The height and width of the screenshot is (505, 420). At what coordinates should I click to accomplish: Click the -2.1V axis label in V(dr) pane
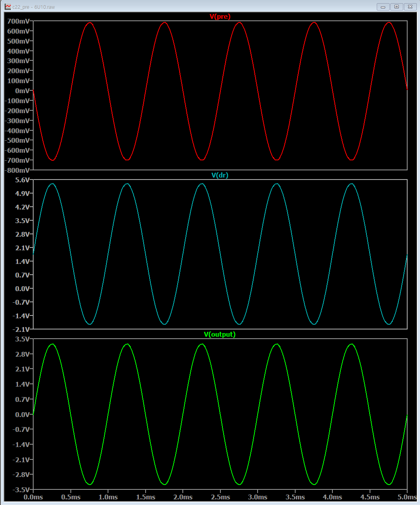[x=21, y=329]
